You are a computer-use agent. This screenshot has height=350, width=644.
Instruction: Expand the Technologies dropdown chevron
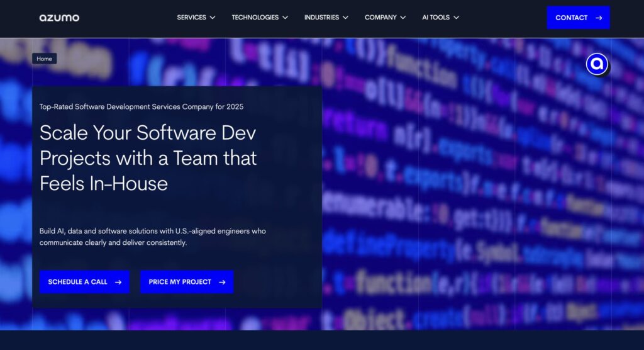click(x=285, y=18)
